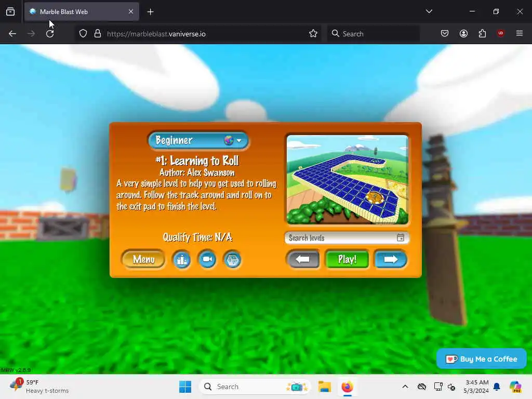The height and width of the screenshot is (399, 532).
Task: Click the uBlock Origin extension icon
Action: (x=500, y=33)
